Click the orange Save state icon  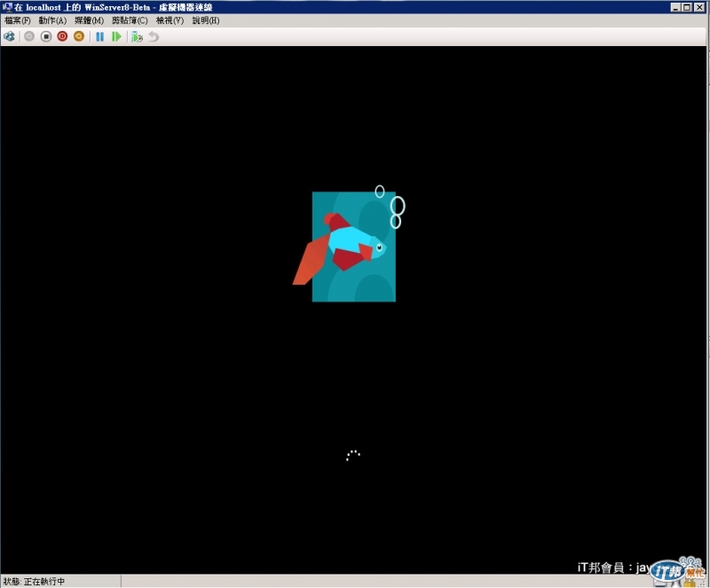click(79, 36)
